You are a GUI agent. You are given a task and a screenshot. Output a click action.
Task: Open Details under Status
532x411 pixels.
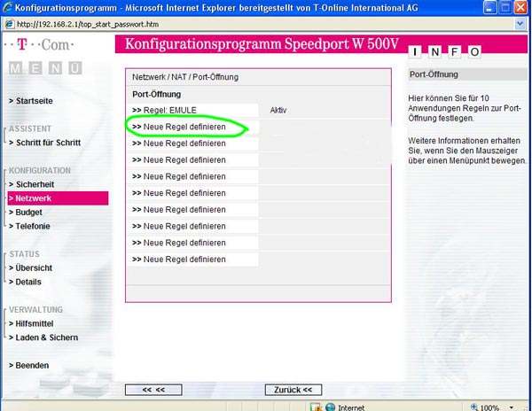point(25,282)
